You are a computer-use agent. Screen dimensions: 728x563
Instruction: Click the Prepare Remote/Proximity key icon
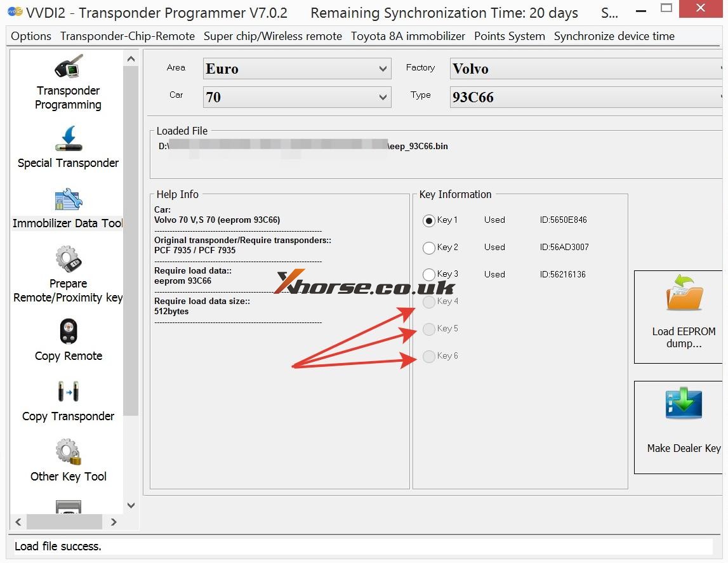68,260
